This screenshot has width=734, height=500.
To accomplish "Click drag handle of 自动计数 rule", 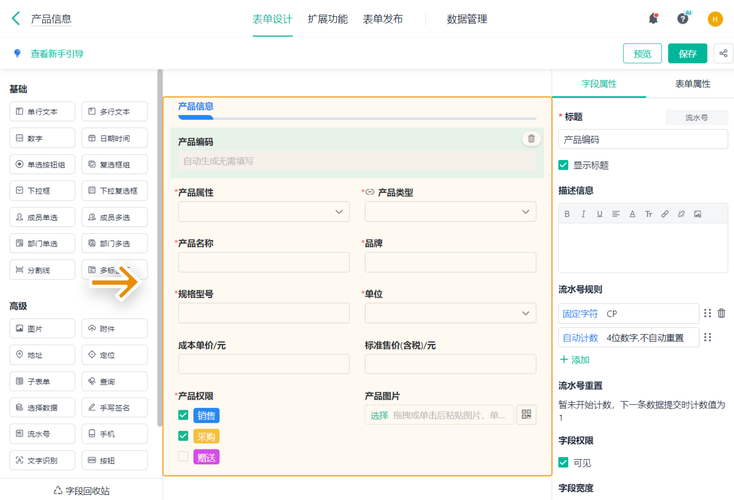I will click(x=707, y=337).
